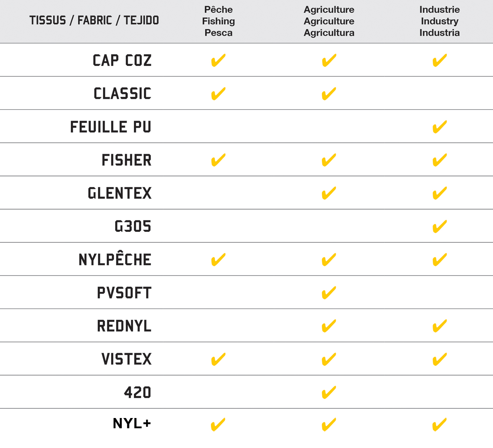Click the CAP COZ Fishing checkmark

[218, 60]
